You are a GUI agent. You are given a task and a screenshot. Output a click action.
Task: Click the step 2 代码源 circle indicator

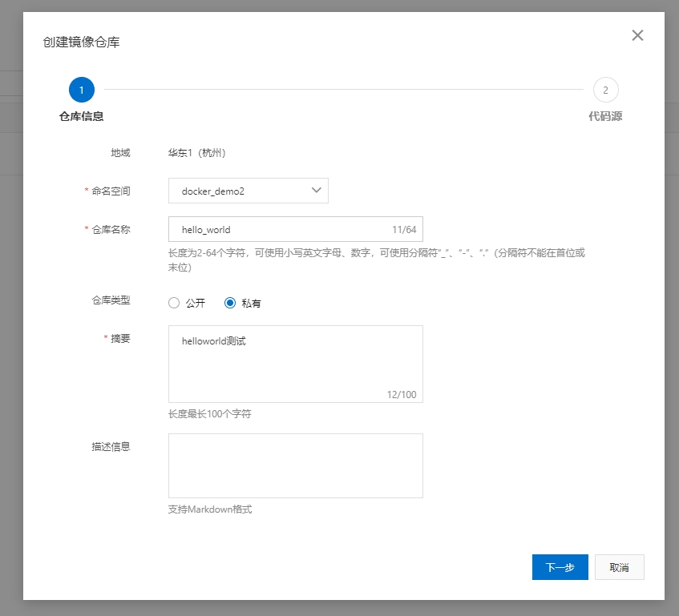[x=605, y=90]
